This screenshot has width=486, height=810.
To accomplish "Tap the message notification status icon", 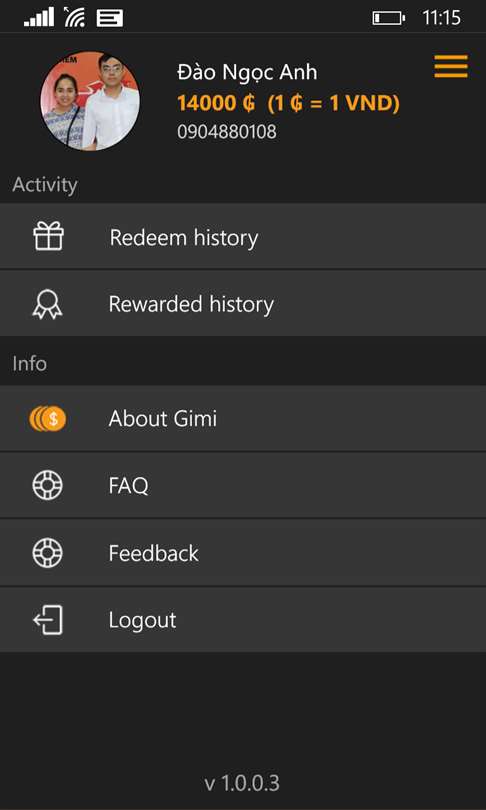I will coord(109,18).
